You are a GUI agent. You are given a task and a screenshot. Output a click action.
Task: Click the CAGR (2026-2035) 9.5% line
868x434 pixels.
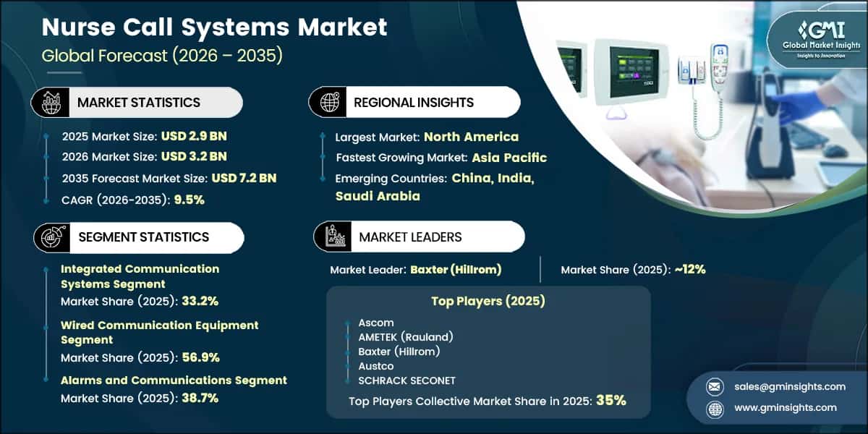[x=133, y=200]
